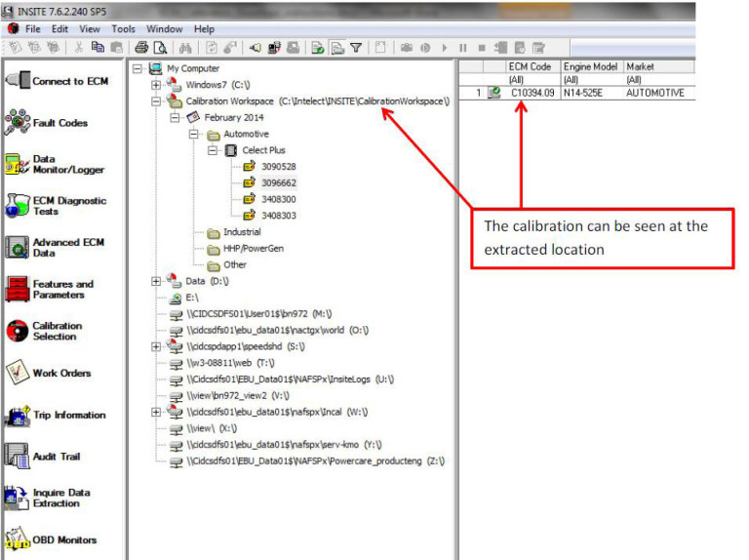The image size is (749, 560).
Task: Click the Cut scissors toolbar icon
Action: [x=79, y=47]
